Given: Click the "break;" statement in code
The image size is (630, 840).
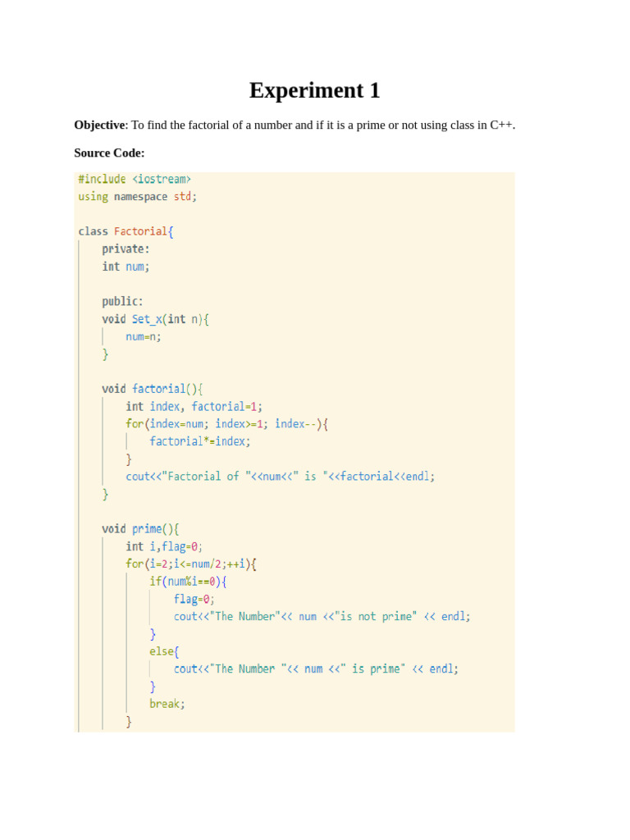Looking at the screenshot, I should 167,704.
